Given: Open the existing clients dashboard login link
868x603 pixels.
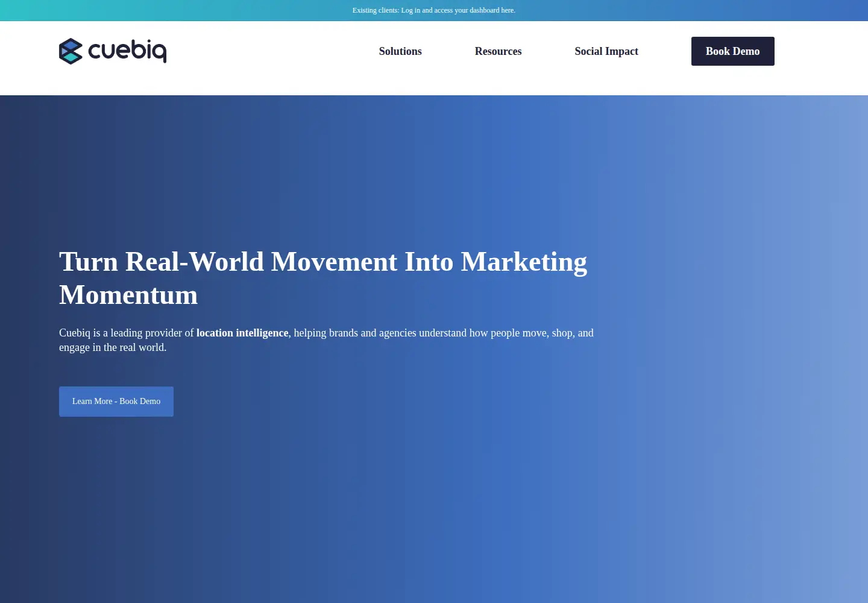Looking at the screenshot, I should [x=434, y=10].
